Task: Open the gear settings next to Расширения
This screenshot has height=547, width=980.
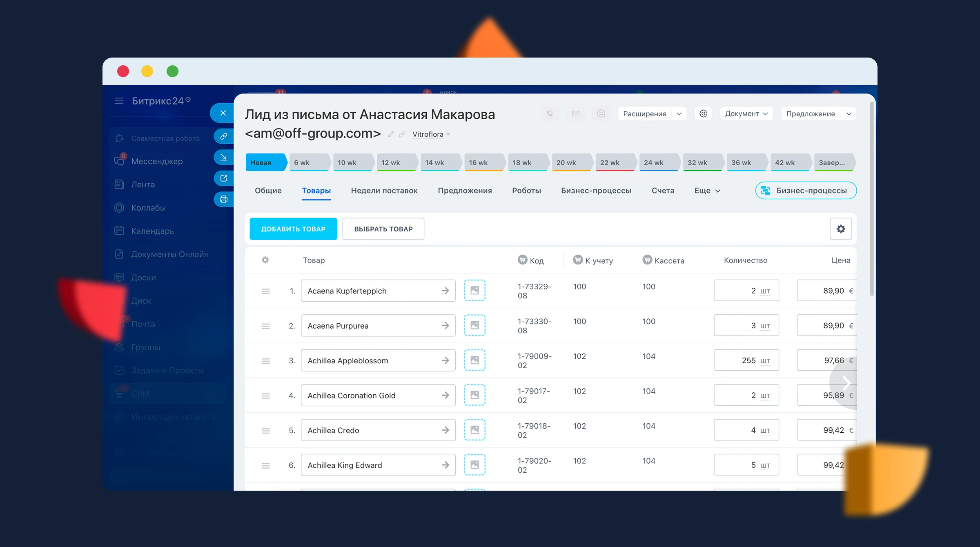Action: pyautogui.click(x=703, y=114)
